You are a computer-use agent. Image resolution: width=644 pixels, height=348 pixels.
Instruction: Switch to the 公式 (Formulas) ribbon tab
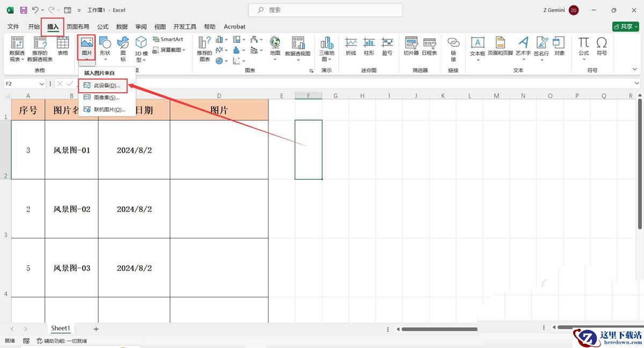pos(103,26)
